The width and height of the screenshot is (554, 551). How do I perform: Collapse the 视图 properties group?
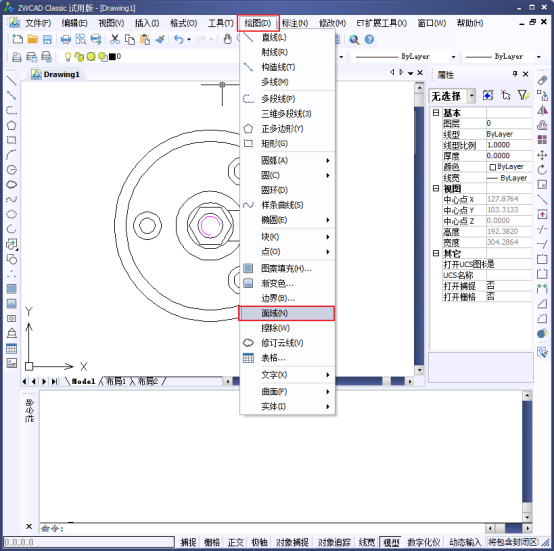pyautogui.click(x=436, y=189)
